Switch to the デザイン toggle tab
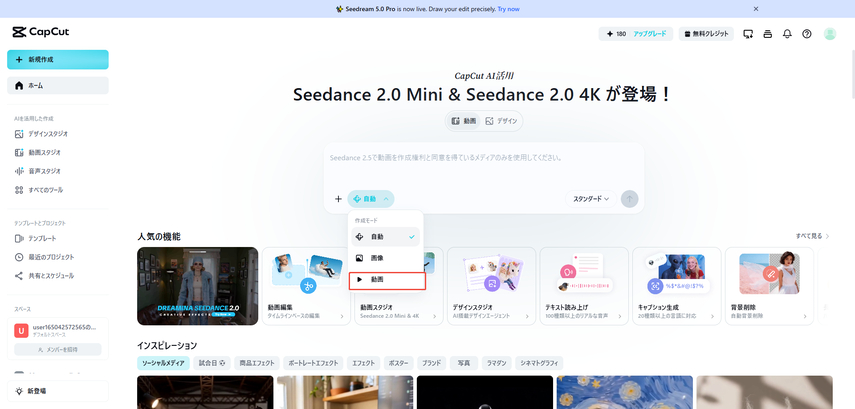Image resolution: width=855 pixels, height=409 pixels. [x=501, y=121]
